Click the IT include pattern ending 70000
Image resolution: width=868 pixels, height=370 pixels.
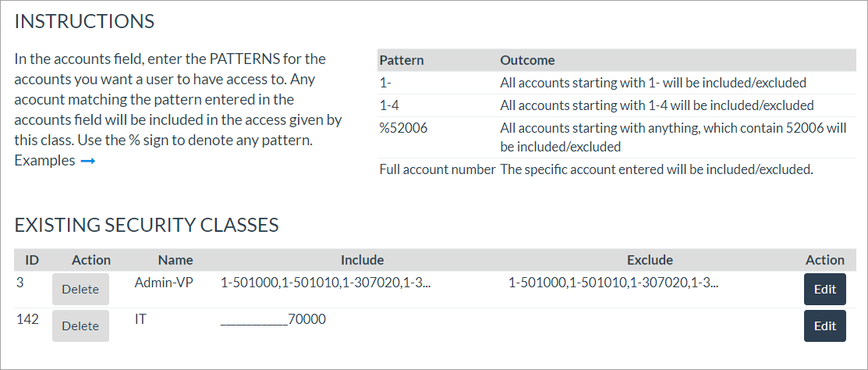coord(273,319)
